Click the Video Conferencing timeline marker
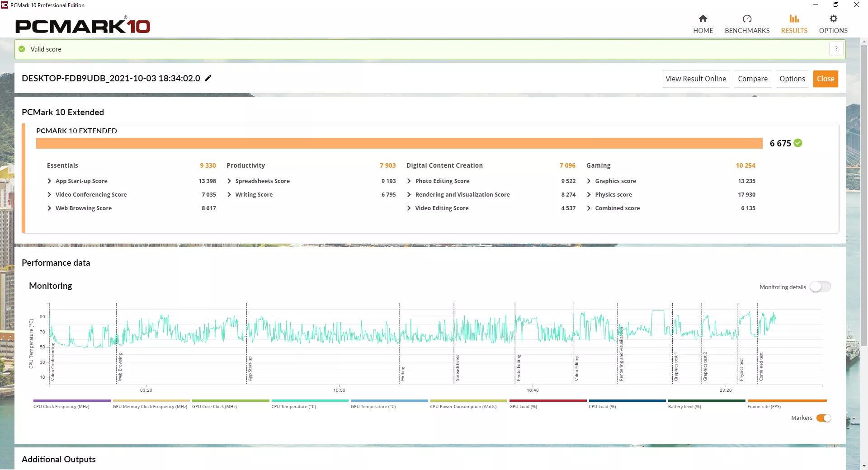The height and width of the screenshot is (470, 868). [x=52, y=362]
